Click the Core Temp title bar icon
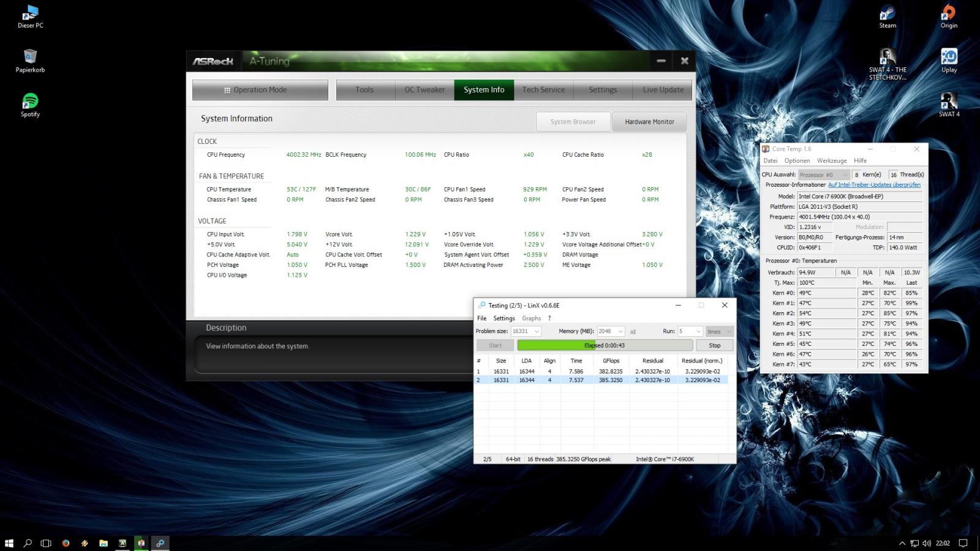 [x=766, y=149]
